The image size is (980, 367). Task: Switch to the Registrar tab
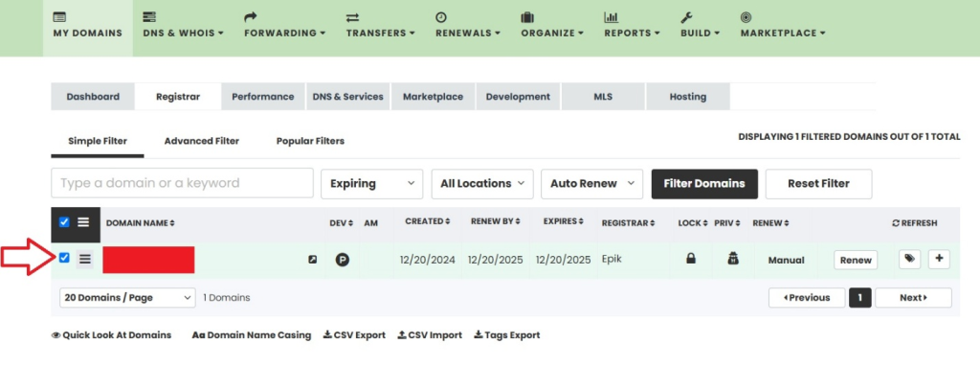[178, 97]
